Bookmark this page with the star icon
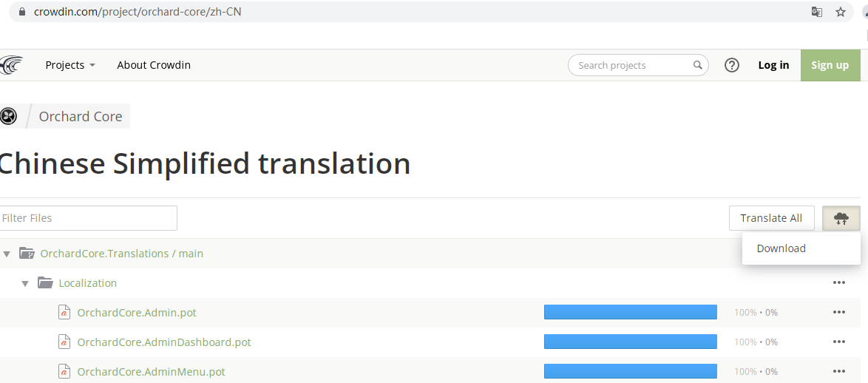This screenshot has width=868, height=383. tap(841, 12)
